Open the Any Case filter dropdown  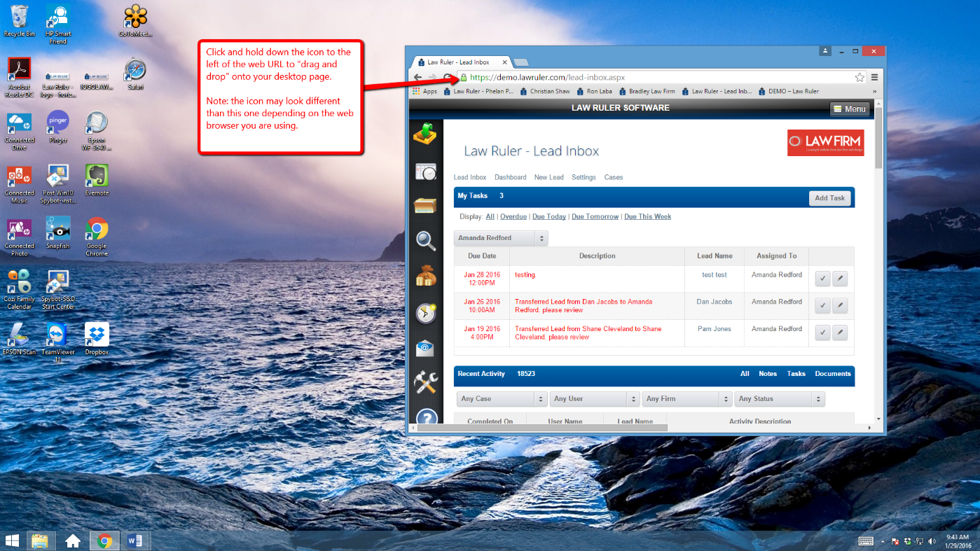click(x=502, y=399)
